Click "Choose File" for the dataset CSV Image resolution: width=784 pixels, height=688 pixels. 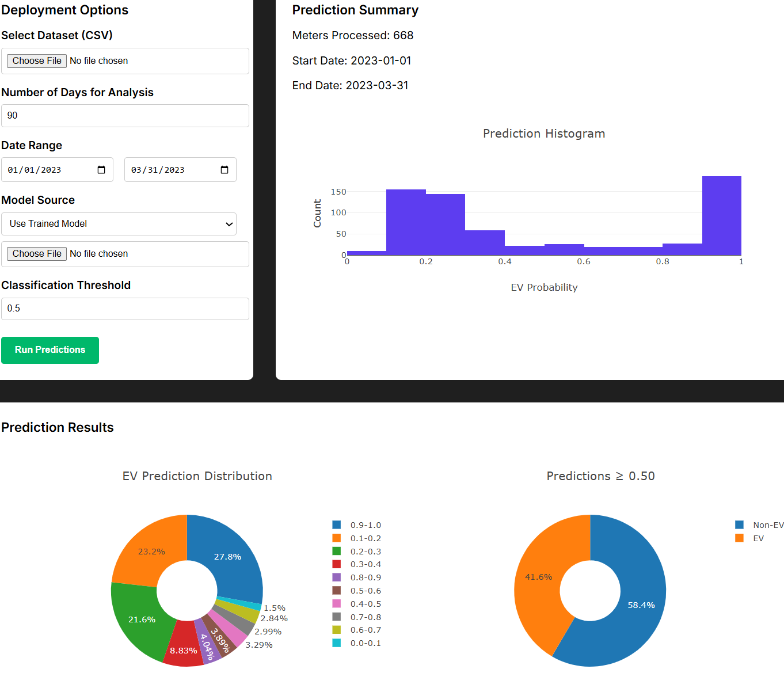coord(36,60)
